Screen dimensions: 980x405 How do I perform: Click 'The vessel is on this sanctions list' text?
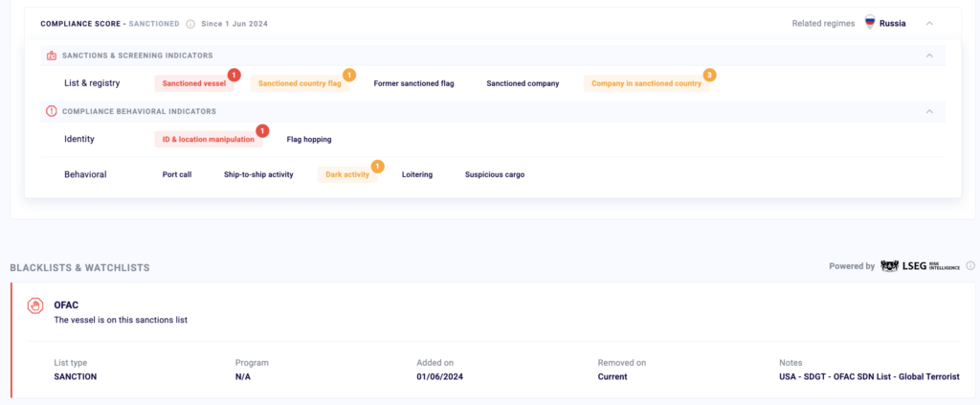121,320
